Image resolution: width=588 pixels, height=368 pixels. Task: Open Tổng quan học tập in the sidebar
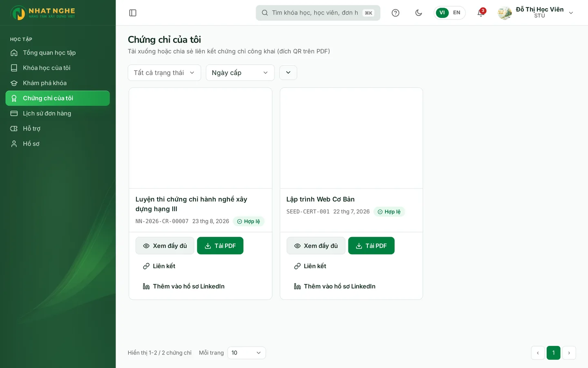point(58,53)
